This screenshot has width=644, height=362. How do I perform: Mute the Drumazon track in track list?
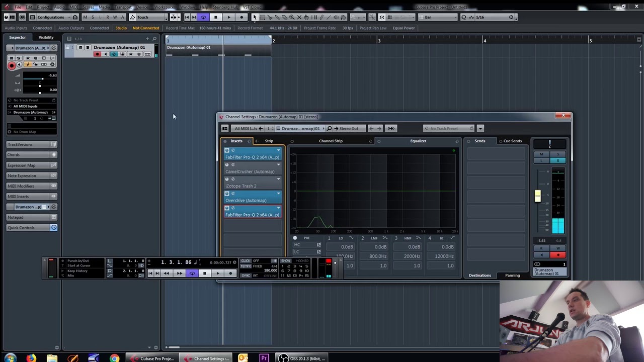tap(80, 47)
